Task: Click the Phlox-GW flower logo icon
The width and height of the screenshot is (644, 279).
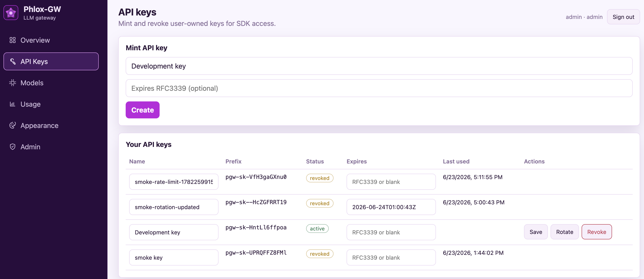Action: (11, 12)
